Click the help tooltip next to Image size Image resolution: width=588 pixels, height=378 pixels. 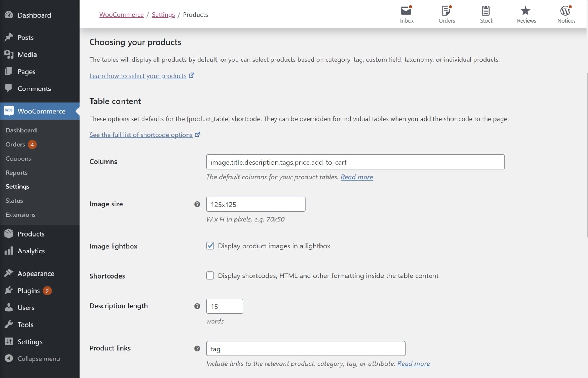197,204
